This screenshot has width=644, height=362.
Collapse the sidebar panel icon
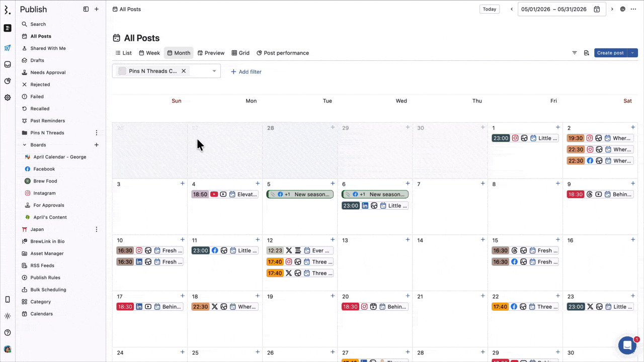click(86, 9)
